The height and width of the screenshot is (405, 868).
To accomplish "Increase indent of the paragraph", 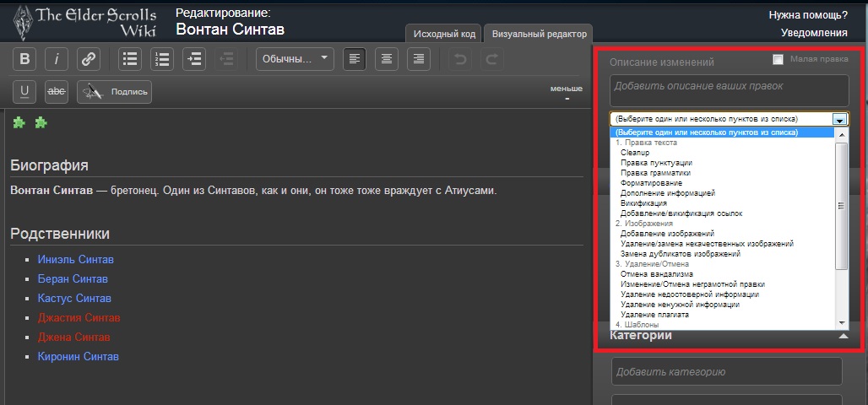I will click(194, 59).
